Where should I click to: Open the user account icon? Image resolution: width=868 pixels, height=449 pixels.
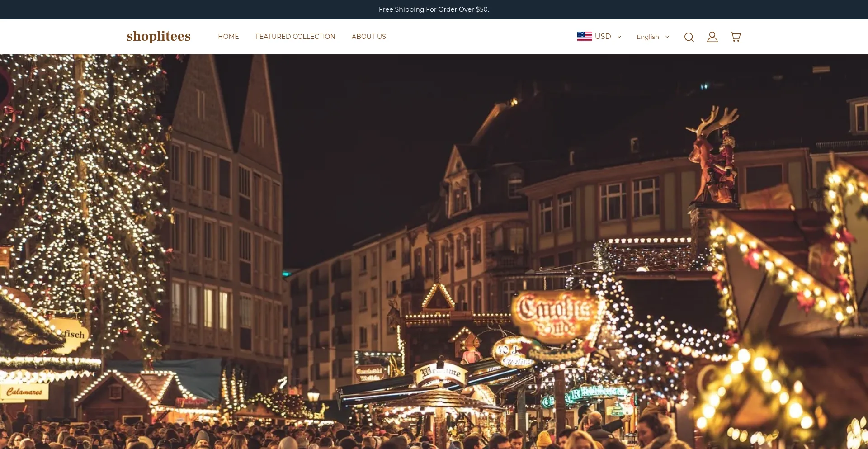tap(712, 37)
